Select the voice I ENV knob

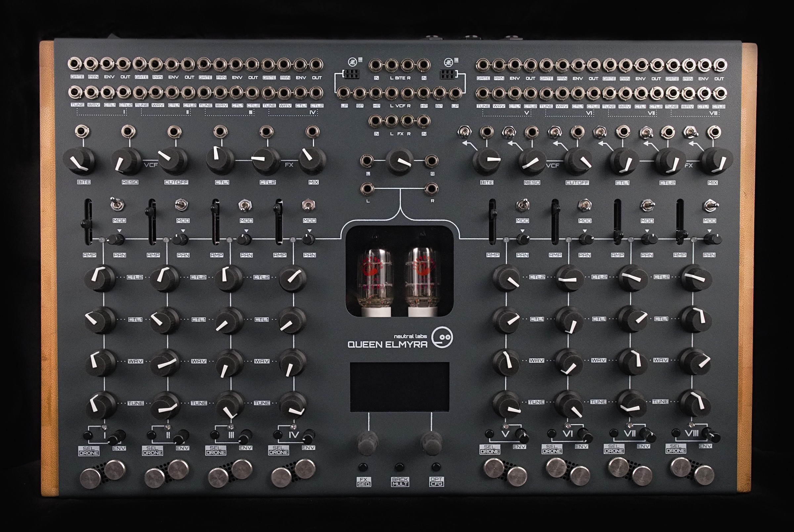tap(116, 437)
